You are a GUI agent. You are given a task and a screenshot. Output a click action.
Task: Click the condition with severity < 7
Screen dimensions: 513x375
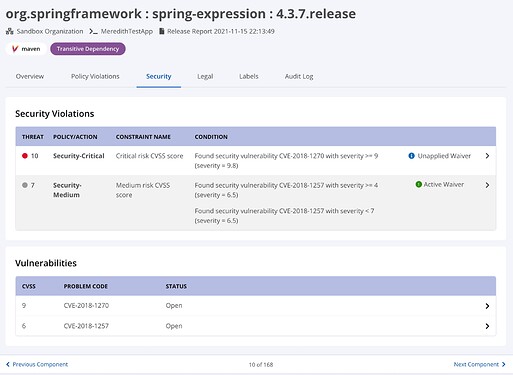(x=284, y=216)
